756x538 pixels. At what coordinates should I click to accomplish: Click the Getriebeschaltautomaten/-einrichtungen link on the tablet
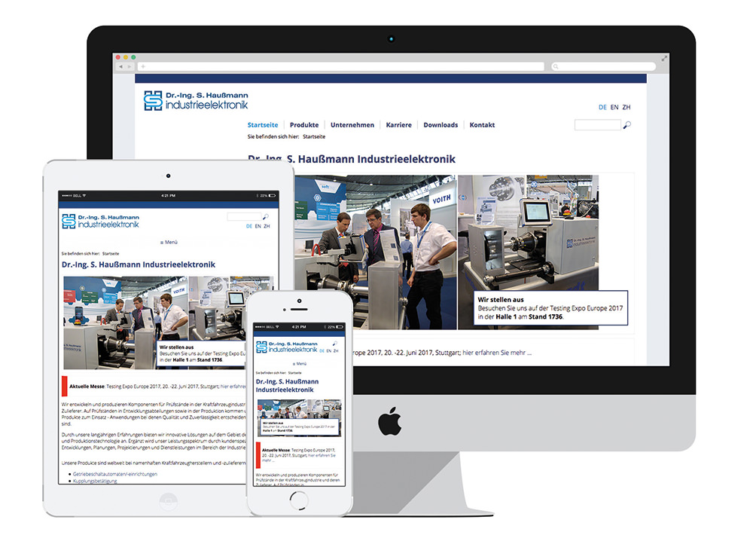click(x=114, y=474)
